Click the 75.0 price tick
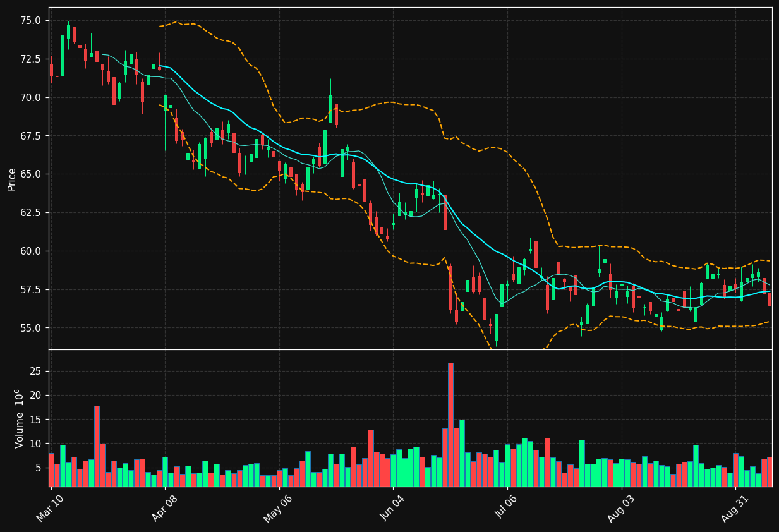The height and width of the screenshot is (532, 779). (31, 20)
